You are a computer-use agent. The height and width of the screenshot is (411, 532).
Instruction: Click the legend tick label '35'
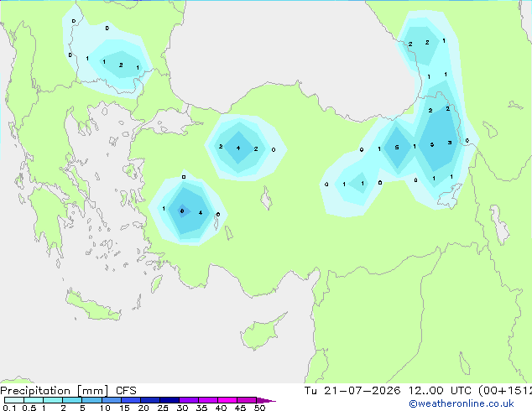click(x=201, y=408)
